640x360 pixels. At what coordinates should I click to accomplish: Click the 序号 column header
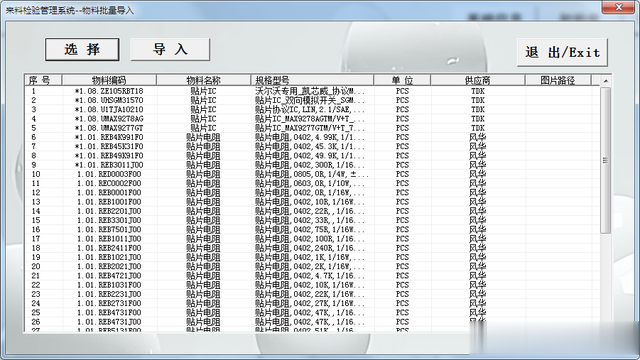click(43, 80)
